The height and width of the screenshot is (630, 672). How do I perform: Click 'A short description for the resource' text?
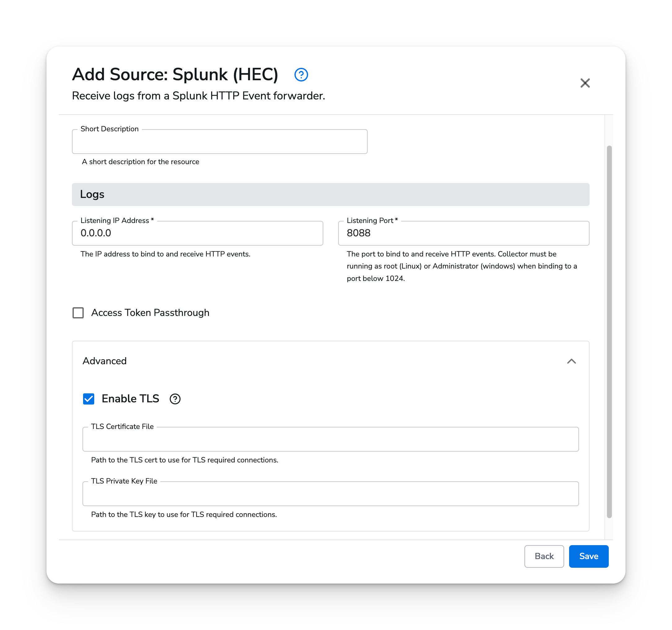coord(140,162)
